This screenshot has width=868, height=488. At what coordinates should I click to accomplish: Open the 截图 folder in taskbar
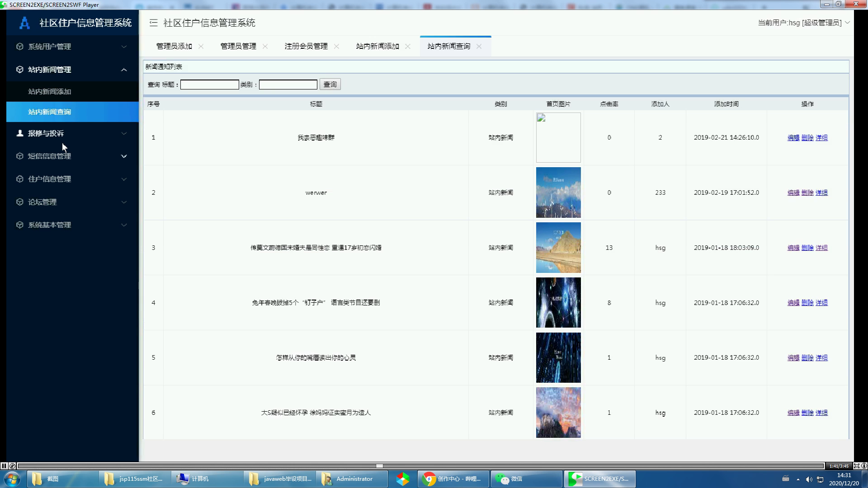62,479
